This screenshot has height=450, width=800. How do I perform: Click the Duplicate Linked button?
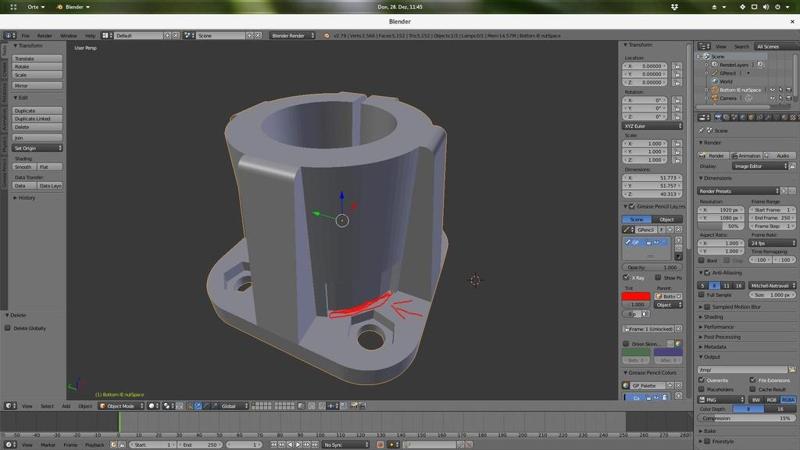coord(39,119)
